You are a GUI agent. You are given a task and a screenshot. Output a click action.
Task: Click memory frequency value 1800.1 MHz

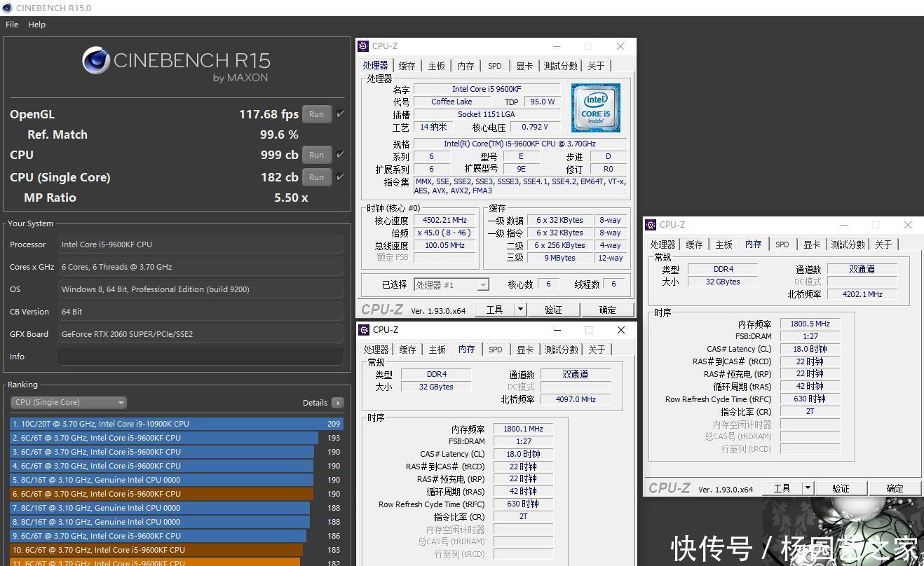click(x=523, y=429)
